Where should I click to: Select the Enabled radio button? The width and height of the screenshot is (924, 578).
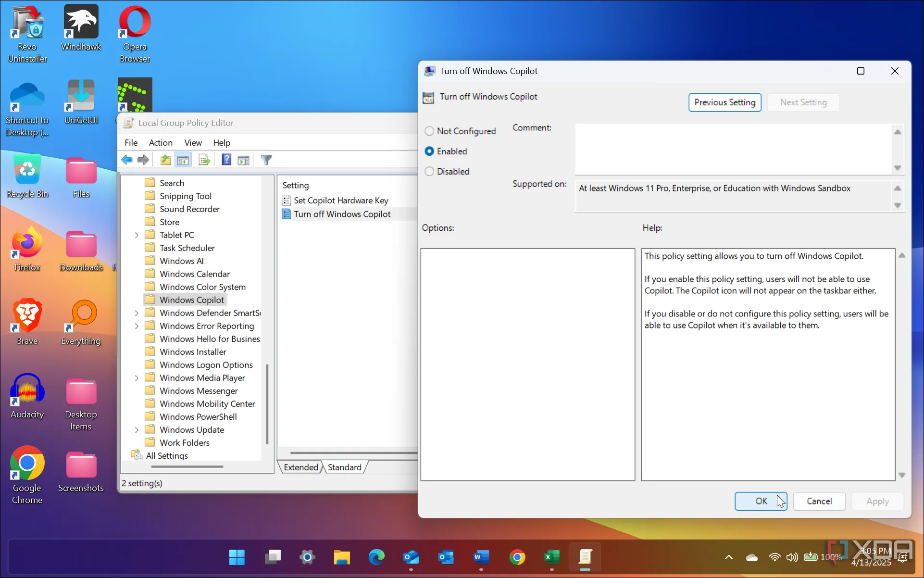tap(429, 151)
